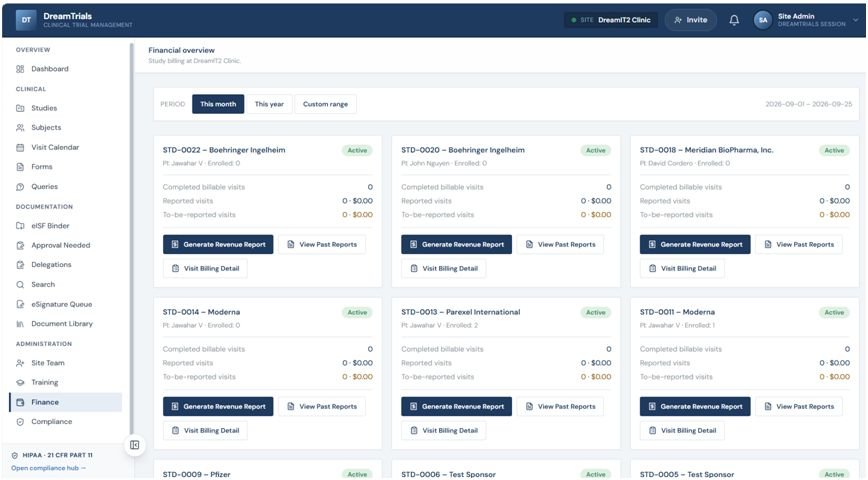Click the Compliance shield icon
868x480 pixels.
(x=20, y=422)
